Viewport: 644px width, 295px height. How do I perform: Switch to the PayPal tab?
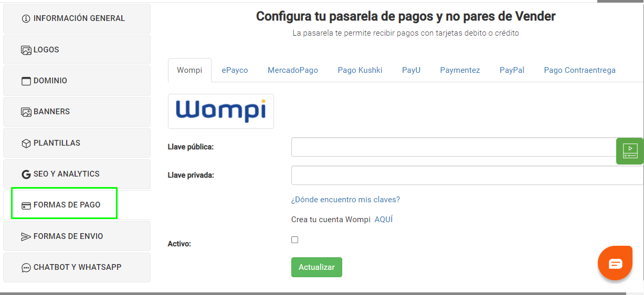point(512,70)
